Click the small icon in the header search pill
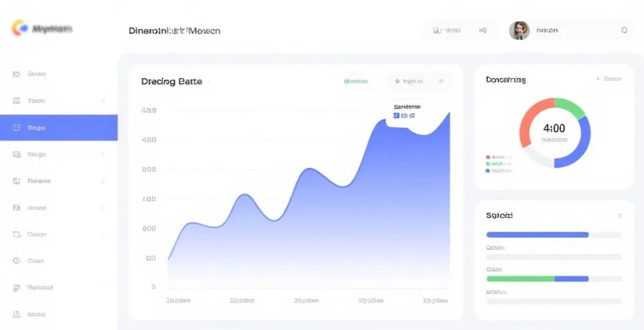This screenshot has width=644, height=330. [x=437, y=30]
